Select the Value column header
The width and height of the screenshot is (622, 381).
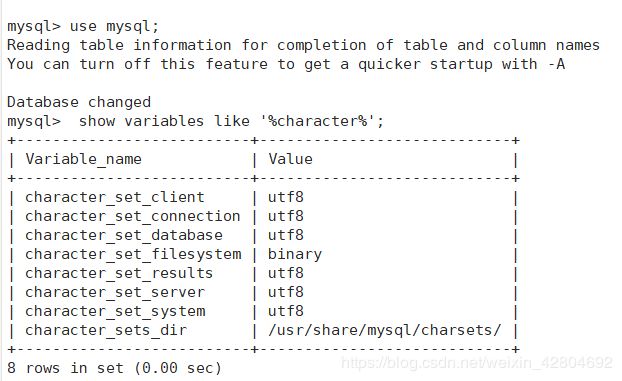(290, 159)
